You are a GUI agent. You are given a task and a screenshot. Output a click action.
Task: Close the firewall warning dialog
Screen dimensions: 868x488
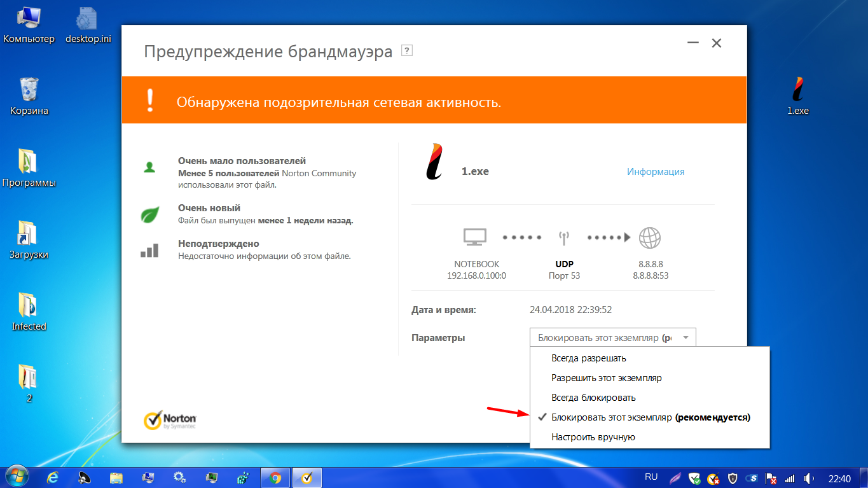click(717, 43)
